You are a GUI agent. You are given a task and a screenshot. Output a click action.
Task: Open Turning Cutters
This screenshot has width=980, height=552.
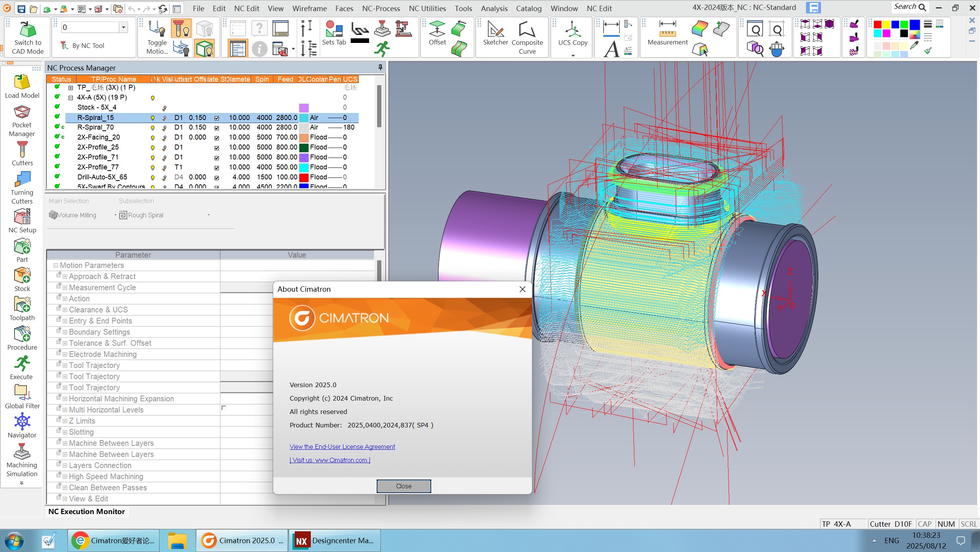point(22,188)
